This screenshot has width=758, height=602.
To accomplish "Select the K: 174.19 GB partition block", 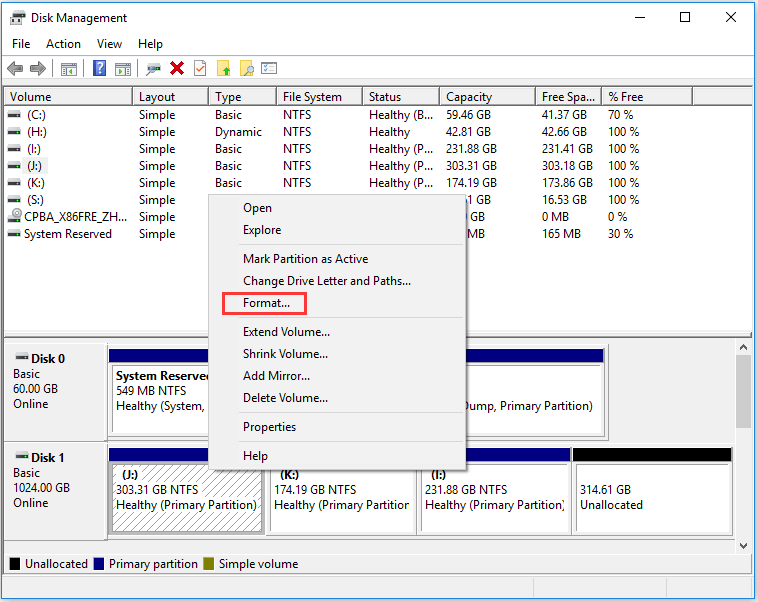I will click(342, 498).
